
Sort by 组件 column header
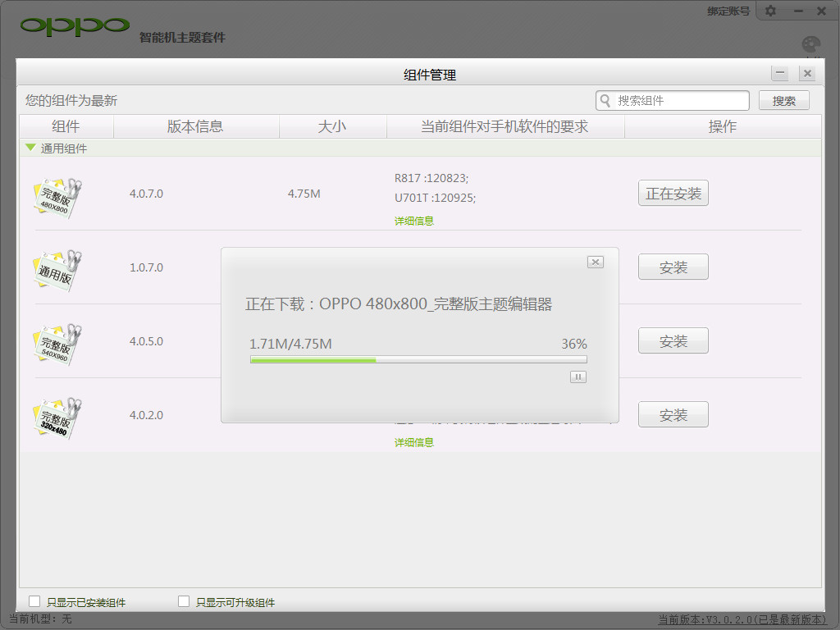tap(66, 126)
